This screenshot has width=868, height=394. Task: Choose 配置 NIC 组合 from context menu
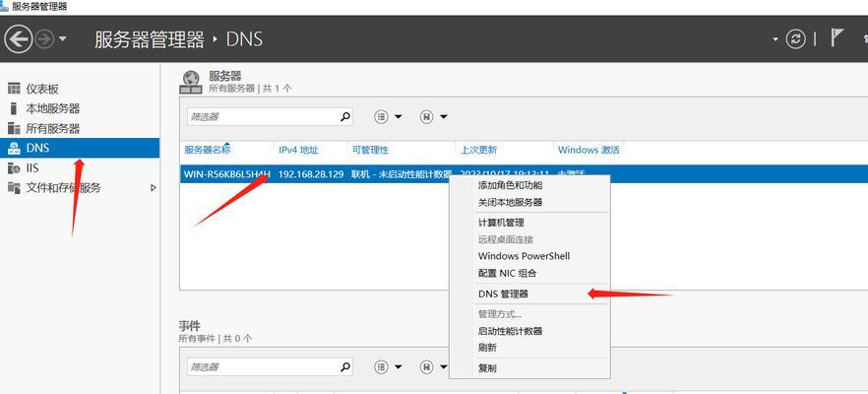507,273
